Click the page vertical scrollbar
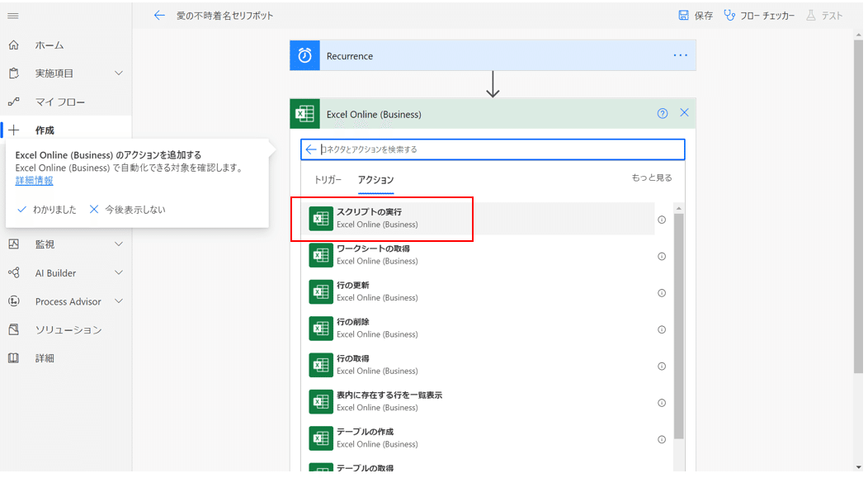Viewport: 868px width, 478px height. point(858,206)
